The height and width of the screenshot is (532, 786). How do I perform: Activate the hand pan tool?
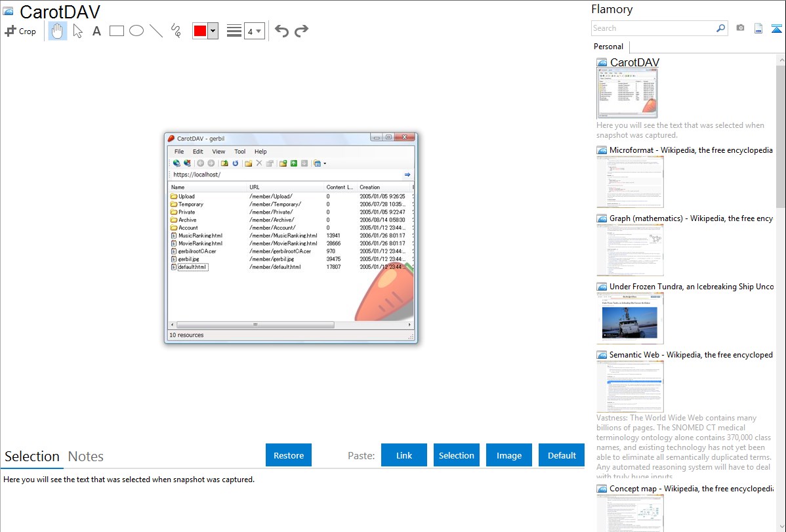coord(57,31)
